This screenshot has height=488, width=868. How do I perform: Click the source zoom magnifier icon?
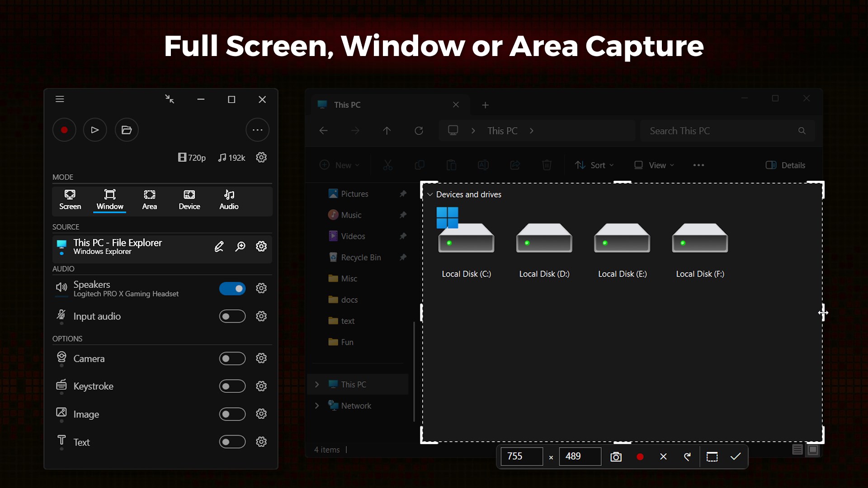[241, 247]
